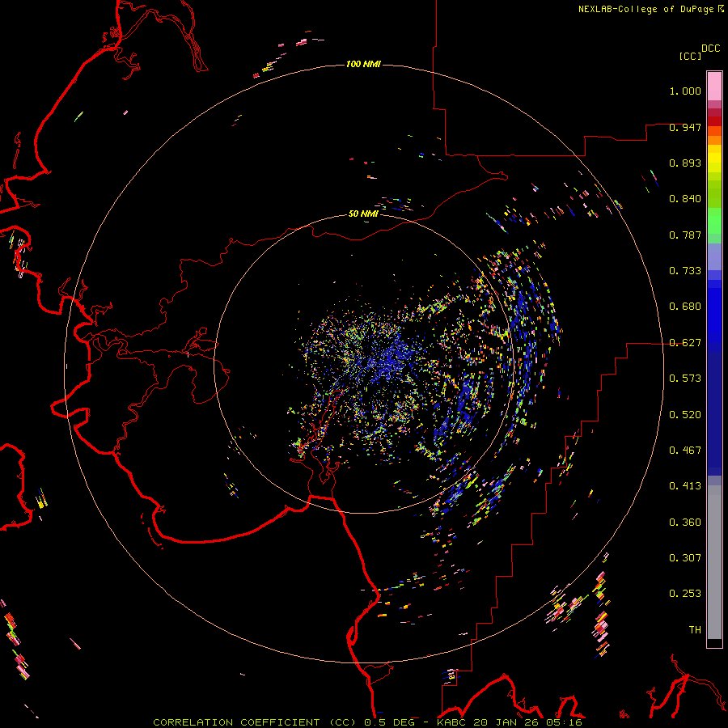728x728 pixels.
Task: Click the TH threshold label on the scale
Action: point(695,630)
